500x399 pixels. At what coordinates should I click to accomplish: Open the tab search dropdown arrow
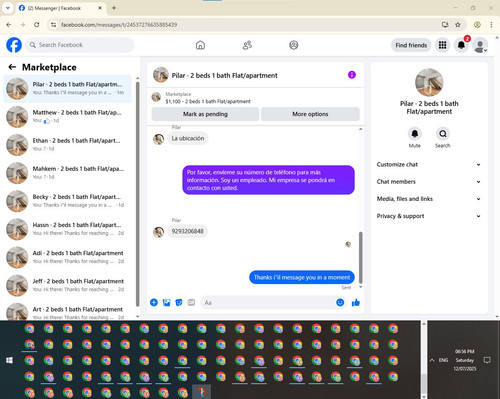point(8,8)
